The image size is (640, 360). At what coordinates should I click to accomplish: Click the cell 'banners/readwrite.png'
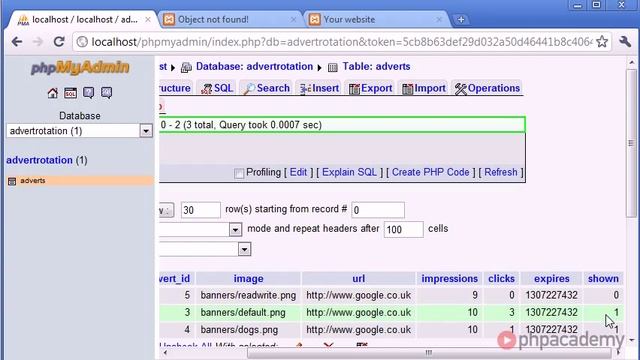tap(248, 295)
